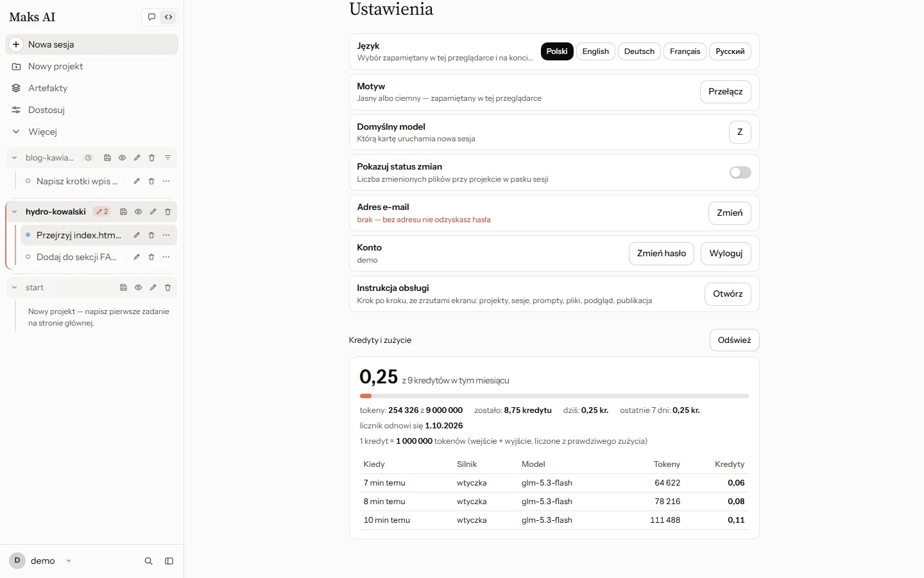Open more options for 'Dodaj do sekcji FA' session
Screen dimensions: 924x578
coord(166,257)
